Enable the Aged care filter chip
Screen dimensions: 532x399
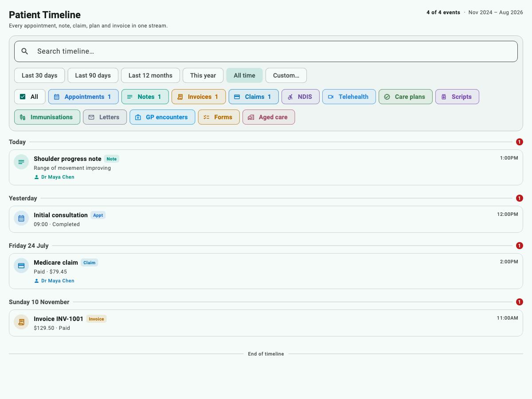tap(269, 117)
